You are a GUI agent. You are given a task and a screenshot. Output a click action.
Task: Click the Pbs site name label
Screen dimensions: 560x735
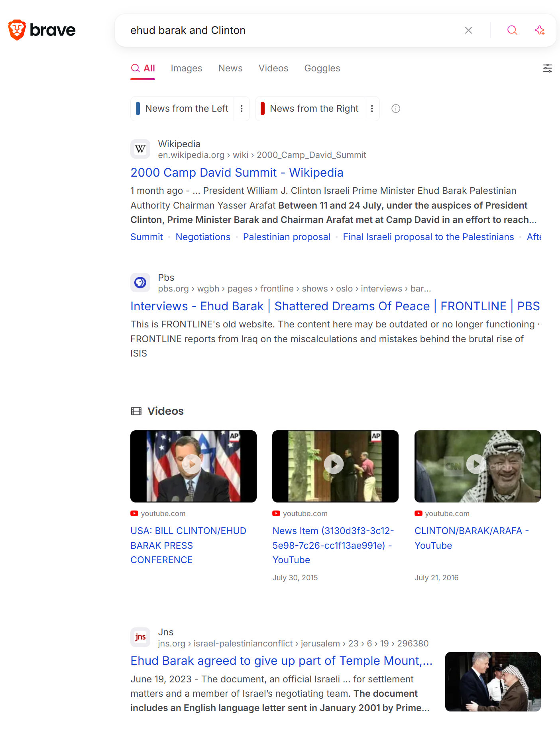(x=166, y=278)
